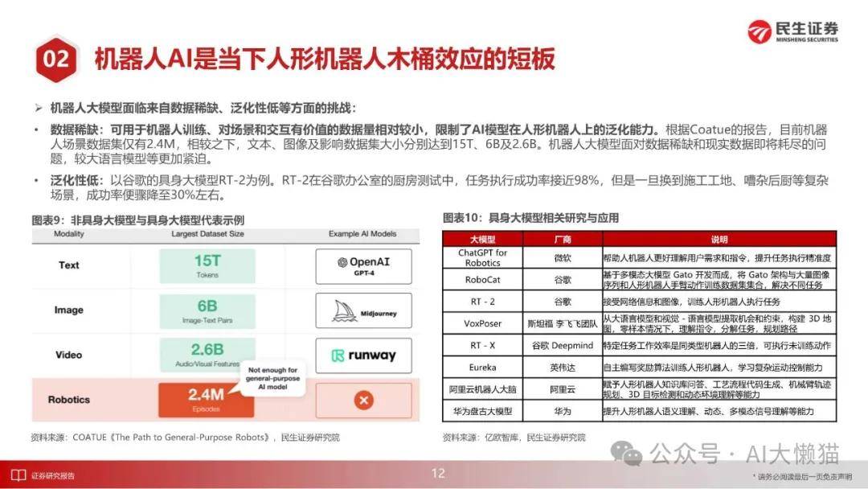
Task: Click the red hexagon 02 section badge
Action: [56, 59]
